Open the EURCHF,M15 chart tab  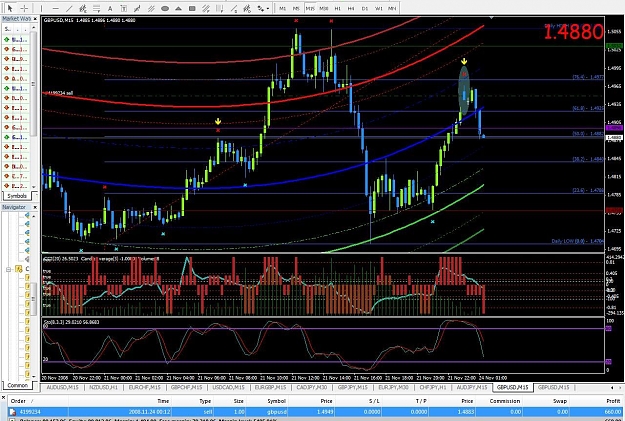144,387
